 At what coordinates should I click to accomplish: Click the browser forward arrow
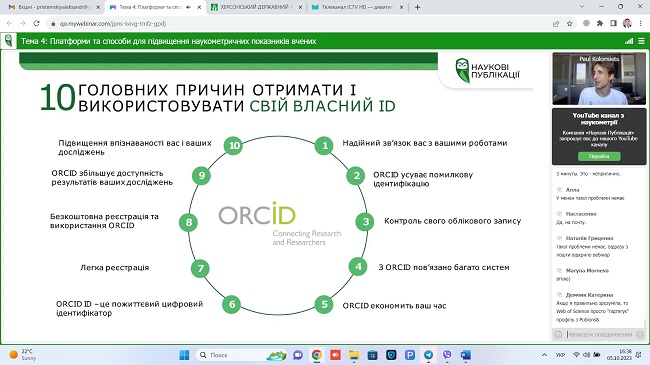23,24
